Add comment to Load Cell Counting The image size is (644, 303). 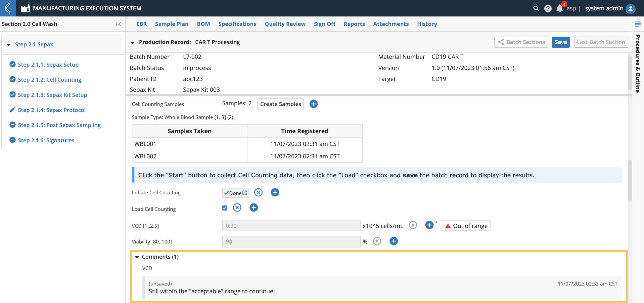tap(254, 208)
